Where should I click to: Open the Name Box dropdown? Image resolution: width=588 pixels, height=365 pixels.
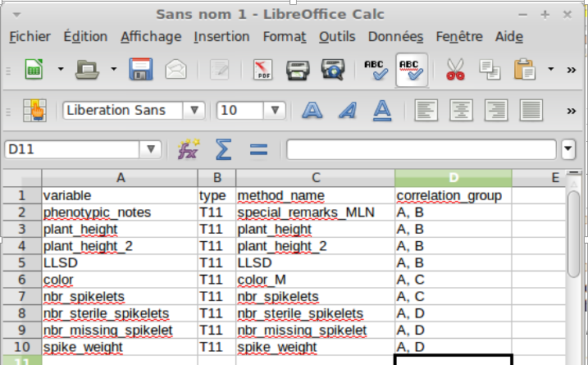tap(151, 149)
